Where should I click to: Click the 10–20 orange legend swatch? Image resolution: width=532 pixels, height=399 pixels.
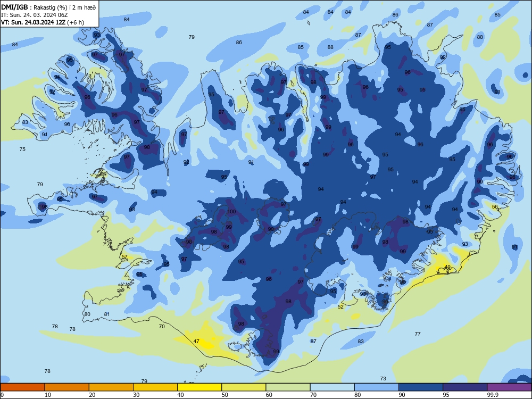point(67,387)
